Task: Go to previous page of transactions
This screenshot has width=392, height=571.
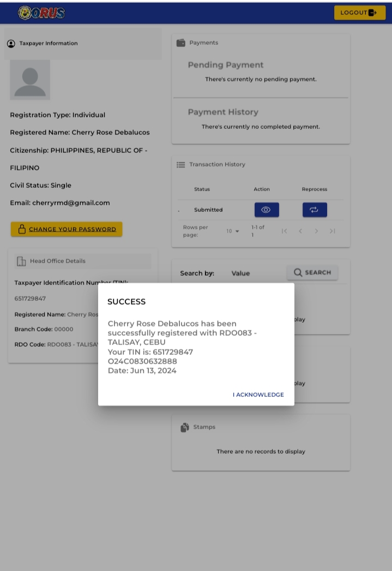Action: pos(300,231)
